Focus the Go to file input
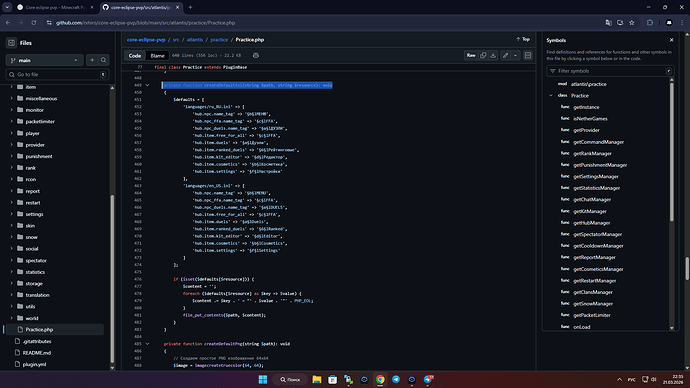 pyautogui.click(x=57, y=74)
